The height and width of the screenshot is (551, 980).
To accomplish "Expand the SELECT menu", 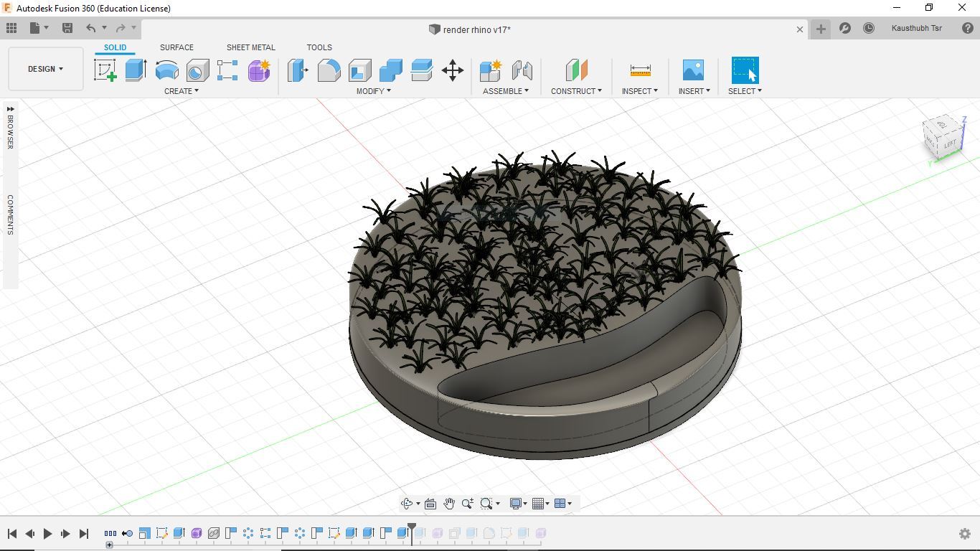I will click(x=745, y=91).
